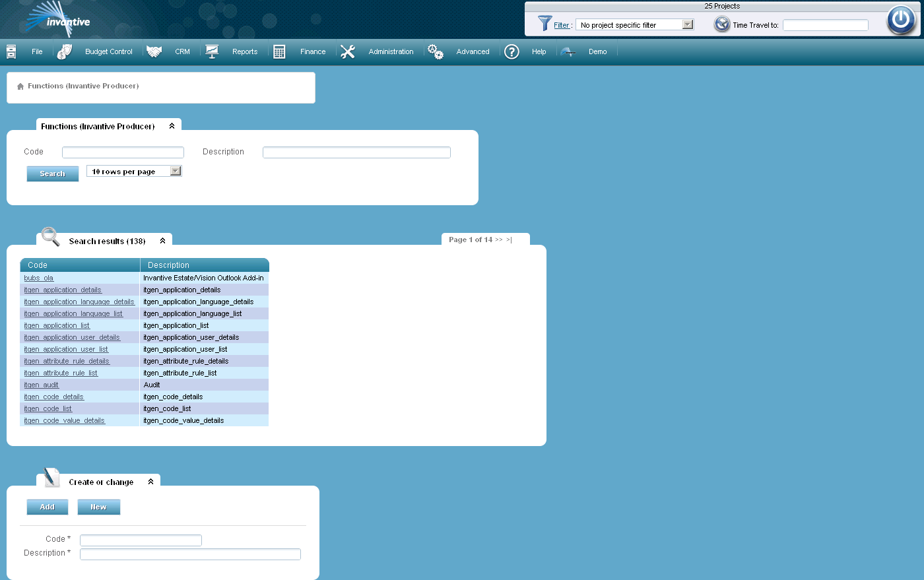Image resolution: width=924 pixels, height=580 pixels.
Task: Open Help using the question mark icon
Action: [511, 51]
